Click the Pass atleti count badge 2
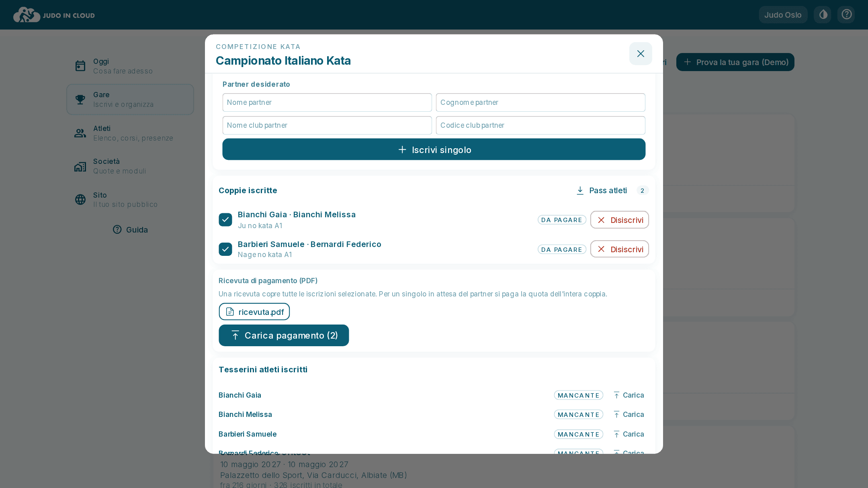868x488 pixels. pos(642,190)
